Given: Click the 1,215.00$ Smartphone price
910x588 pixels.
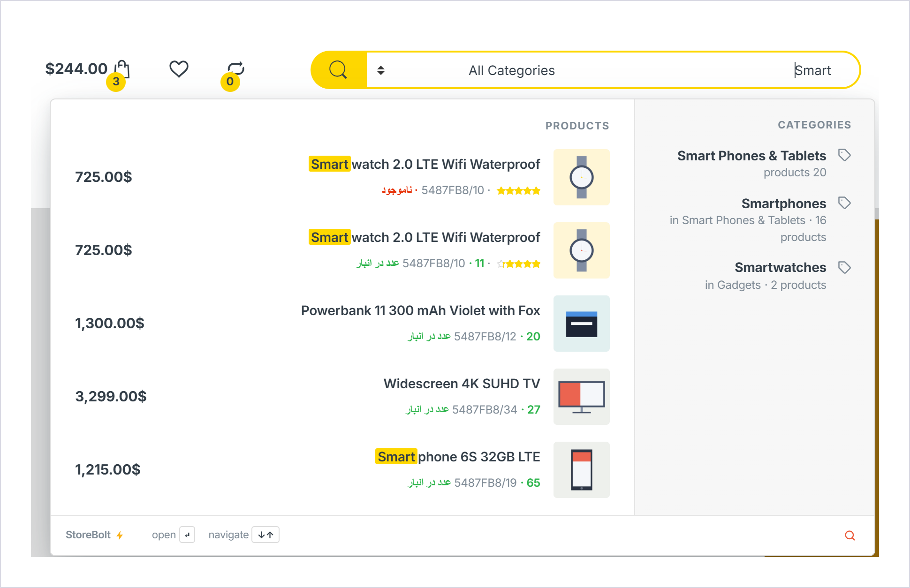Looking at the screenshot, I should 108,469.
